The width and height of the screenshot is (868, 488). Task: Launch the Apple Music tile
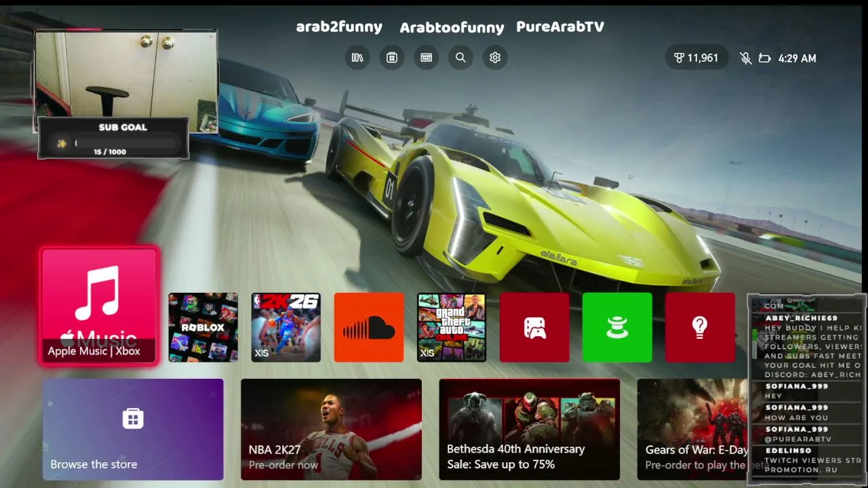100,306
